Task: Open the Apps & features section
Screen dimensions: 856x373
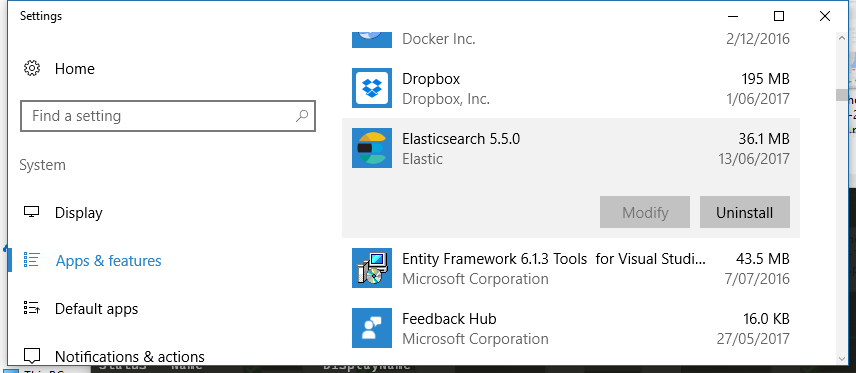Action: pyautogui.click(x=109, y=261)
